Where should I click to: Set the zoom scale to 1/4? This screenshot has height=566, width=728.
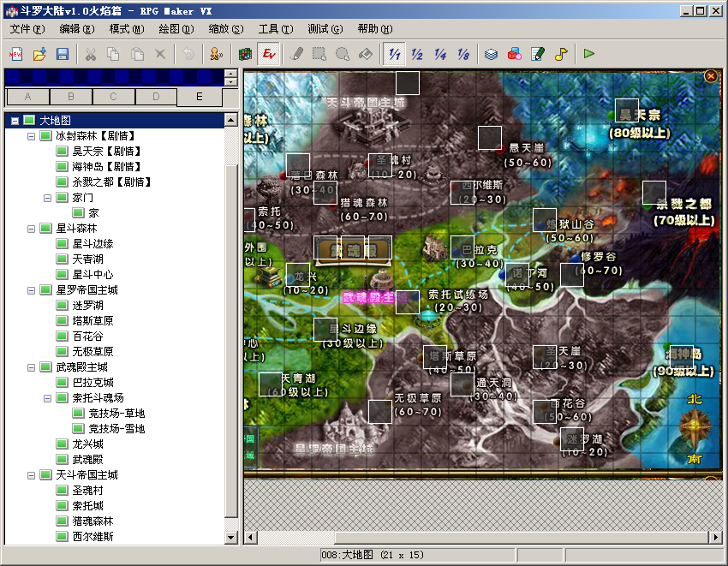(x=440, y=54)
